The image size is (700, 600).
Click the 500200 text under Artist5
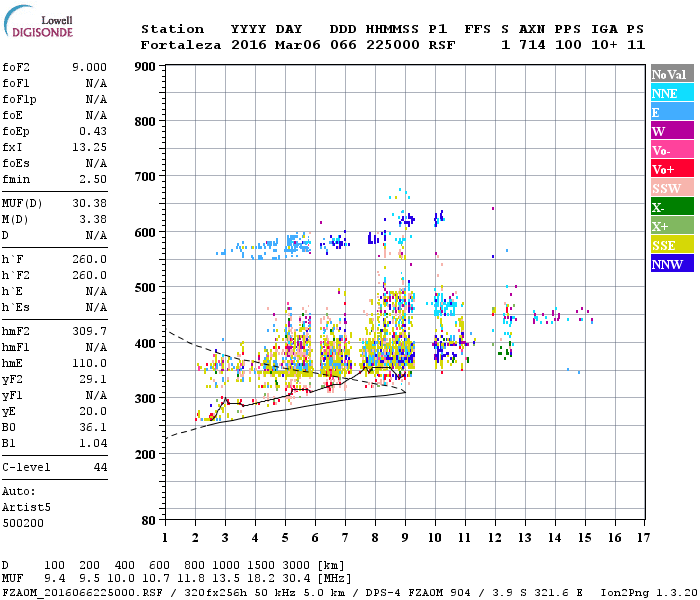(x=23, y=523)
